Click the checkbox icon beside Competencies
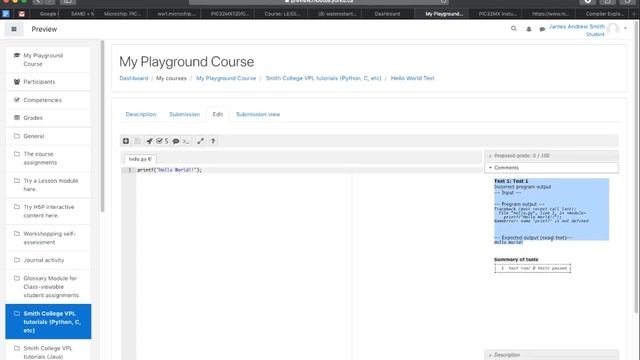The width and height of the screenshot is (640, 360). coord(17,100)
